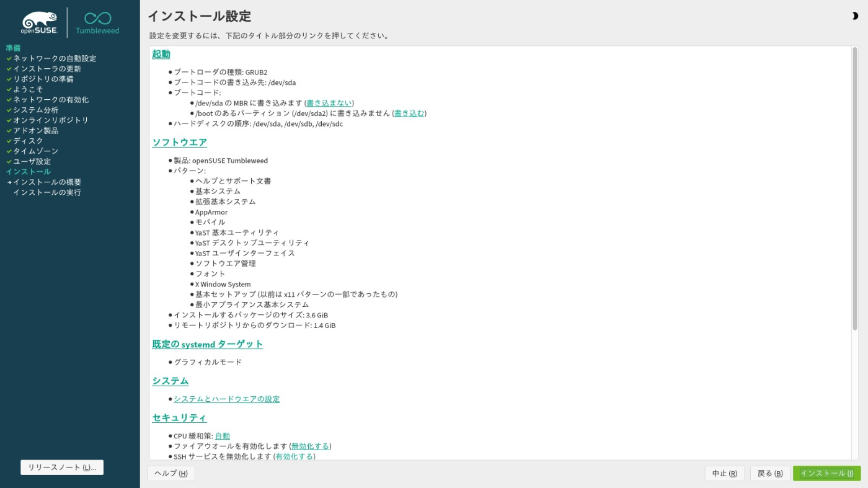Click the 中止 abort button

click(x=724, y=473)
